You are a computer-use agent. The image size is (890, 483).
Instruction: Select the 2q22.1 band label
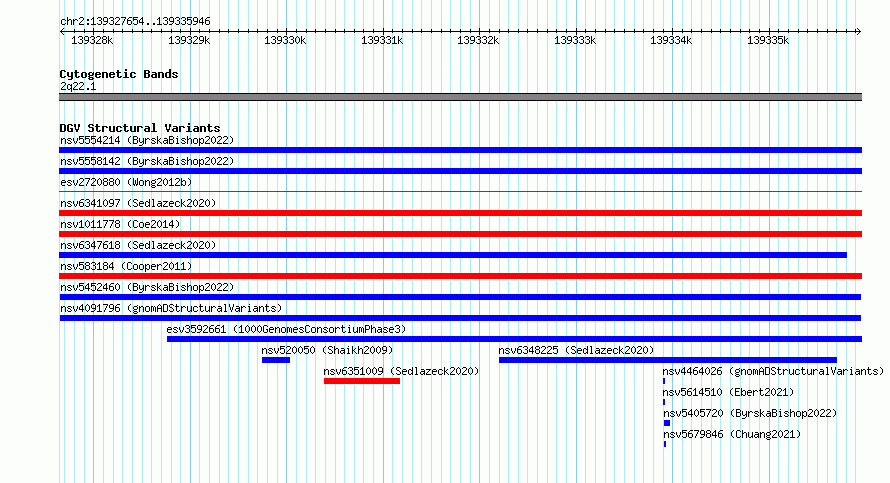[78, 86]
